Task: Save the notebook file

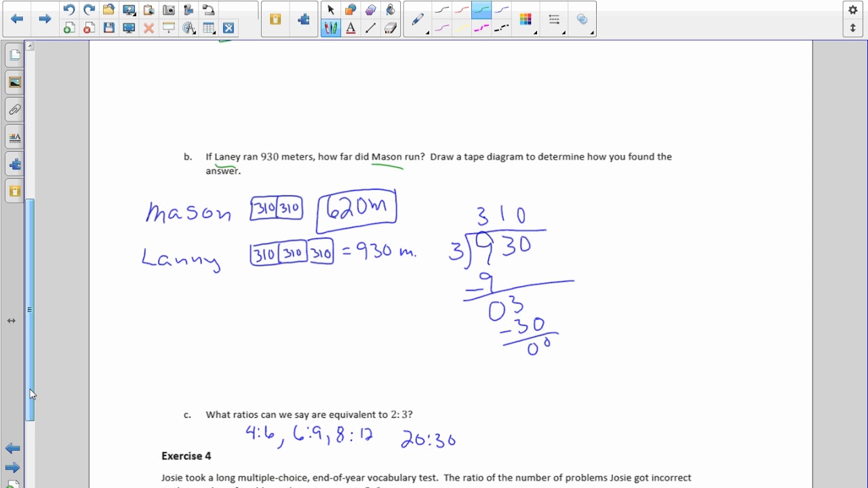Action: point(108,28)
